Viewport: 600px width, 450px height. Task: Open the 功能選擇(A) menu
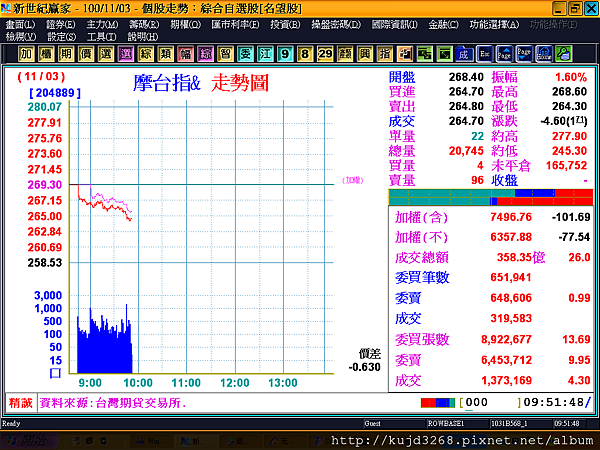494,25
